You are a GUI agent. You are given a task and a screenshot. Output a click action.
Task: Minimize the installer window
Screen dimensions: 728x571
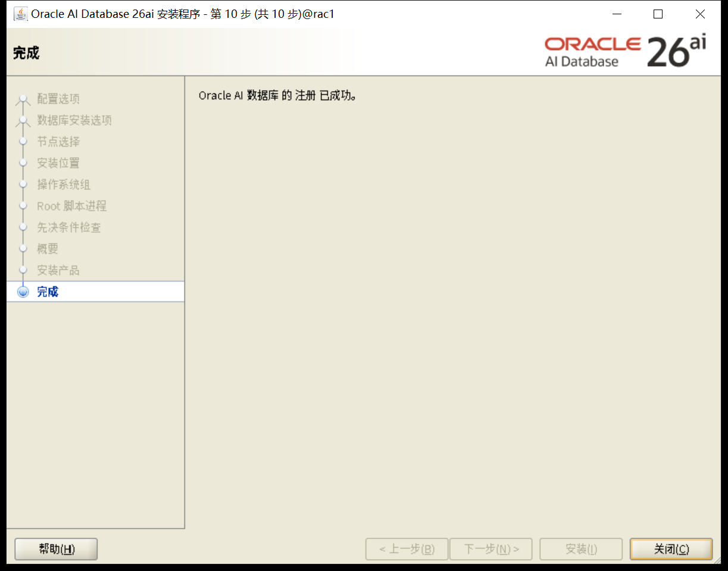pyautogui.click(x=615, y=14)
